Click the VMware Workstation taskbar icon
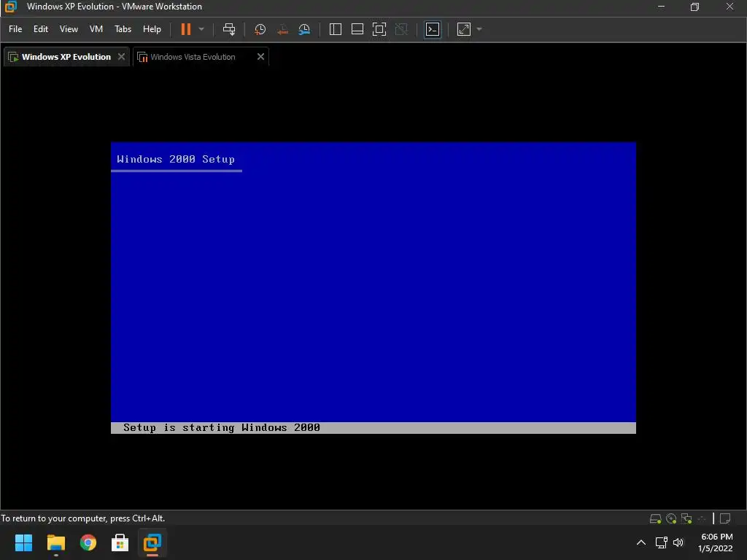The height and width of the screenshot is (560, 747). pos(152,542)
